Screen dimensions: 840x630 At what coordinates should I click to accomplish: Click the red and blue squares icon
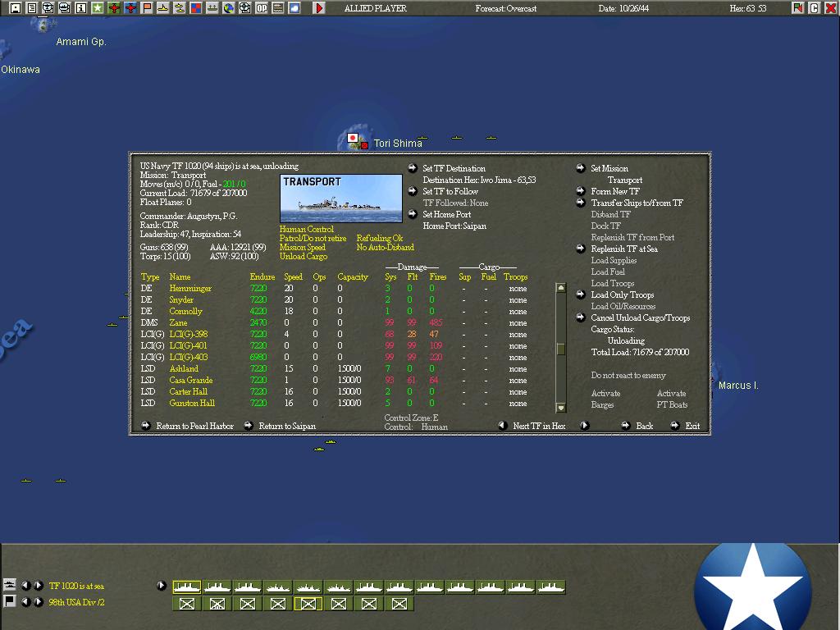[x=196, y=8]
